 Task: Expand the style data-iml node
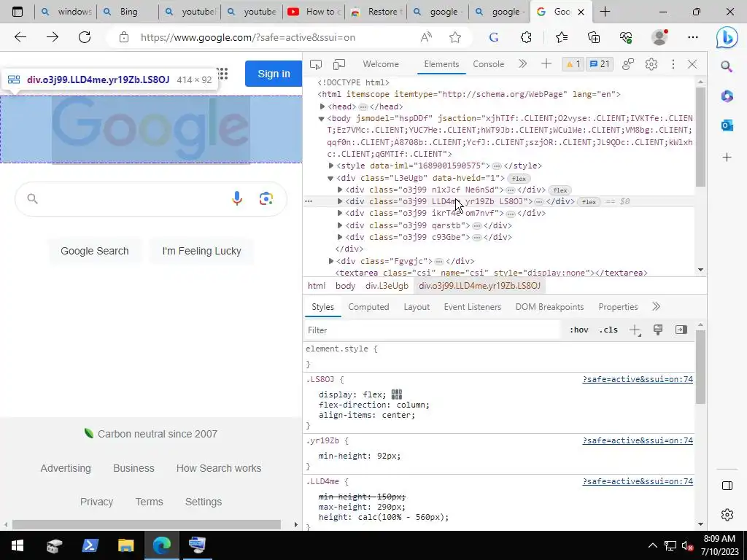(331, 166)
